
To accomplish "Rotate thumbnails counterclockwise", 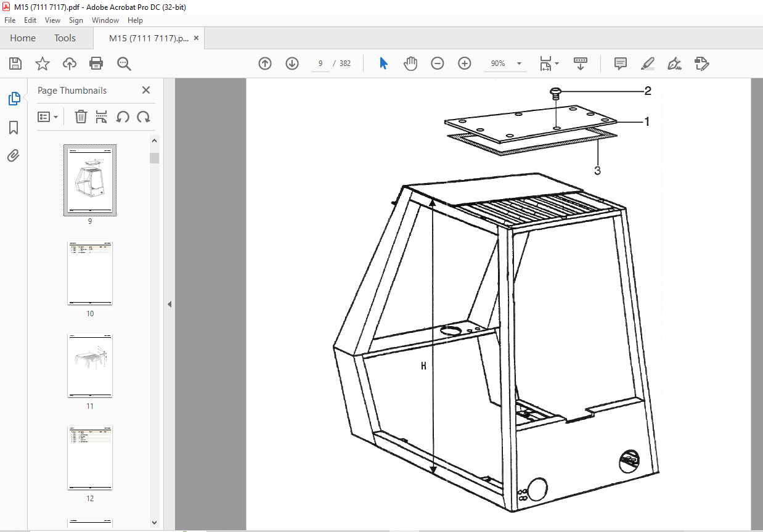I will coord(123,117).
